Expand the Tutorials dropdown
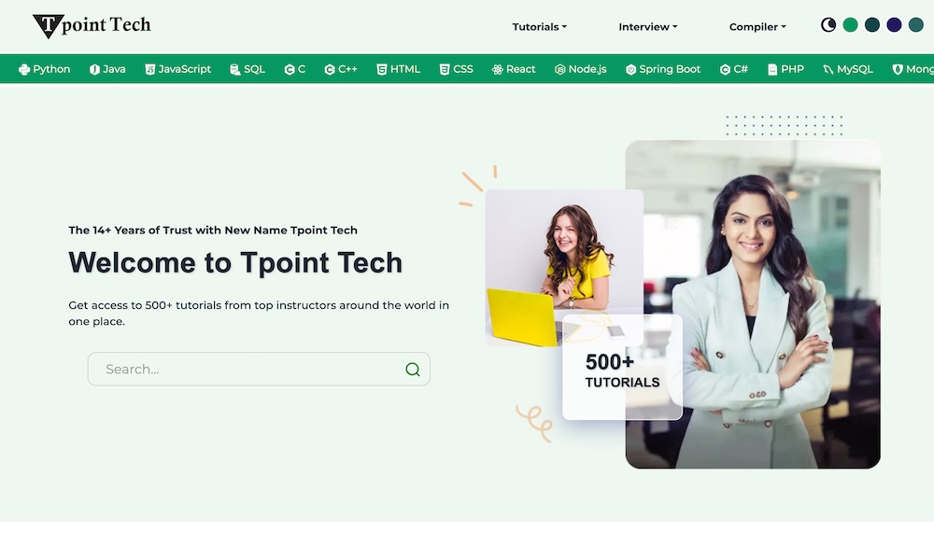The height and width of the screenshot is (560, 934). tap(539, 27)
